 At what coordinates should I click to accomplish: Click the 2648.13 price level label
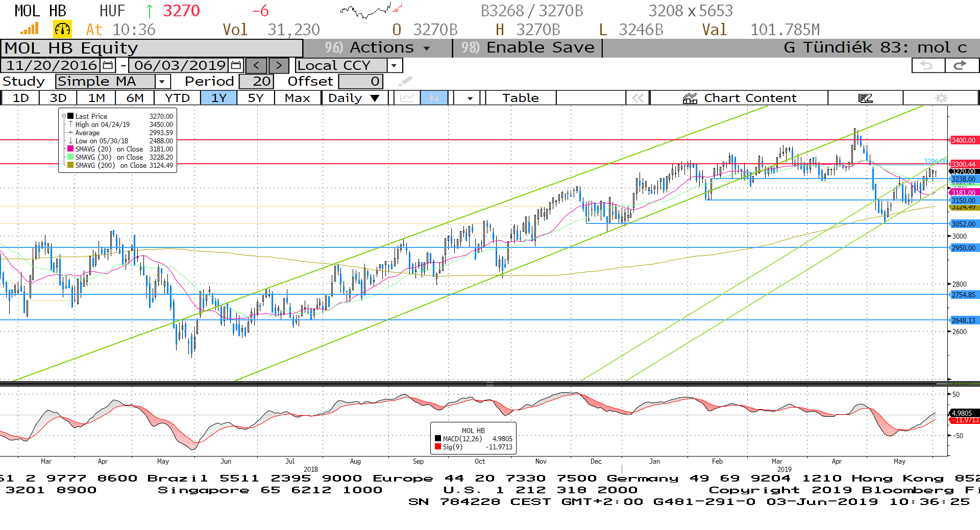coord(964,320)
